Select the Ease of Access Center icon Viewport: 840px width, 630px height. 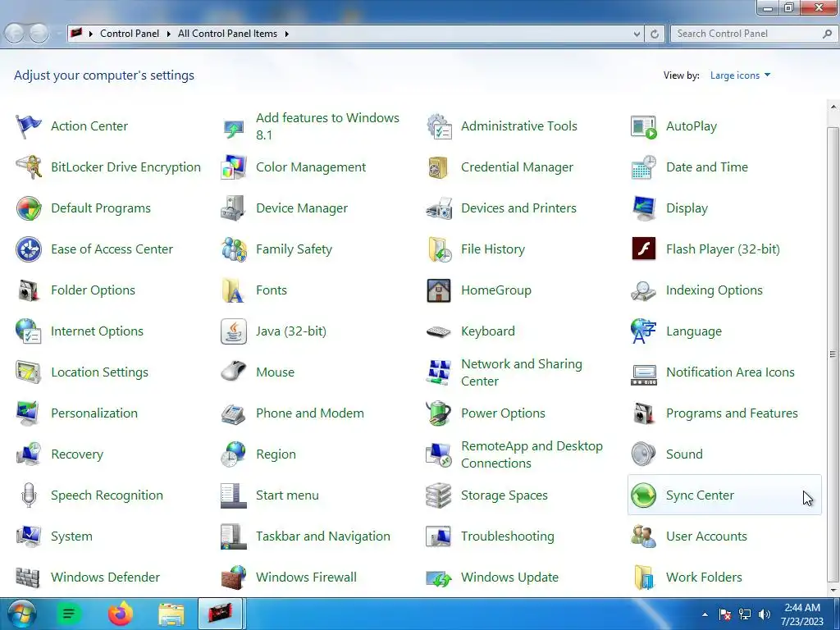(x=29, y=249)
